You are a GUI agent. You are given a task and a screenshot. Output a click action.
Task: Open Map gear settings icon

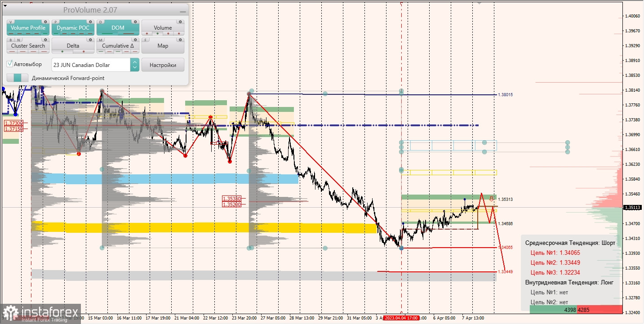coord(180,40)
